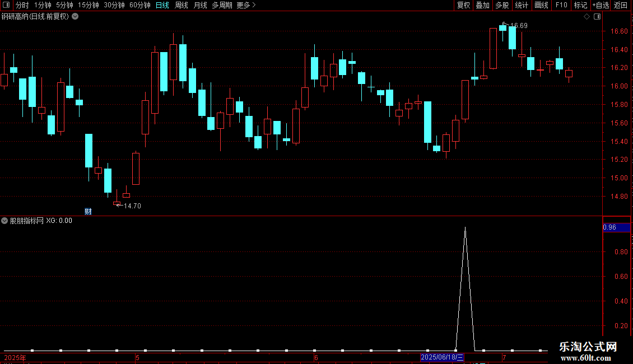
Task: Add stock with +自选 button
Action: pyautogui.click(x=601, y=5)
